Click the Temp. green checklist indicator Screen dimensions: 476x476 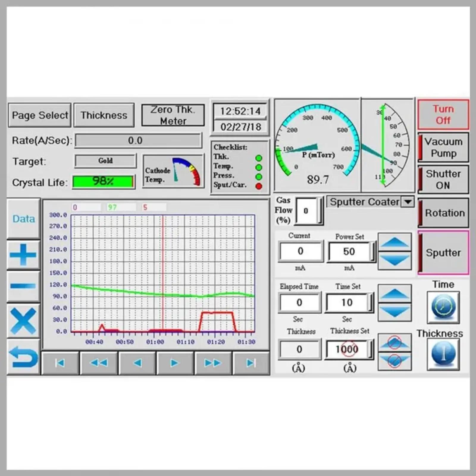coord(259,167)
